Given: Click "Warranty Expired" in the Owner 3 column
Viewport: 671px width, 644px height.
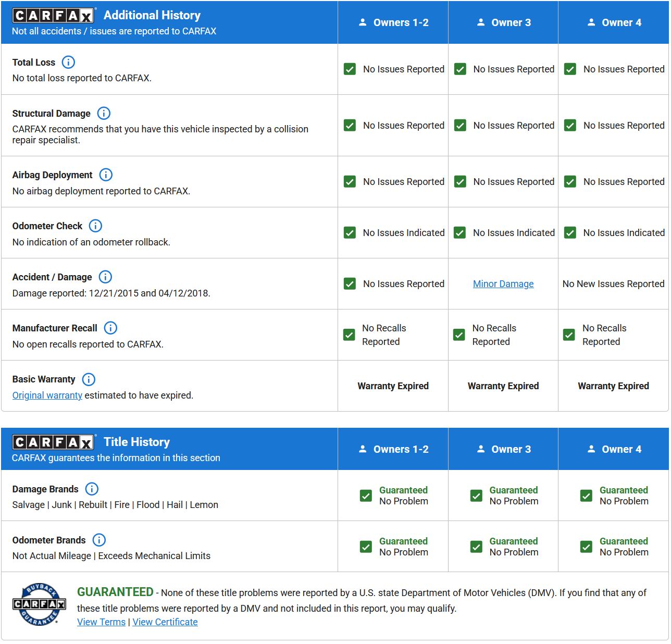Looking at the screenshot, I should 503,386.
